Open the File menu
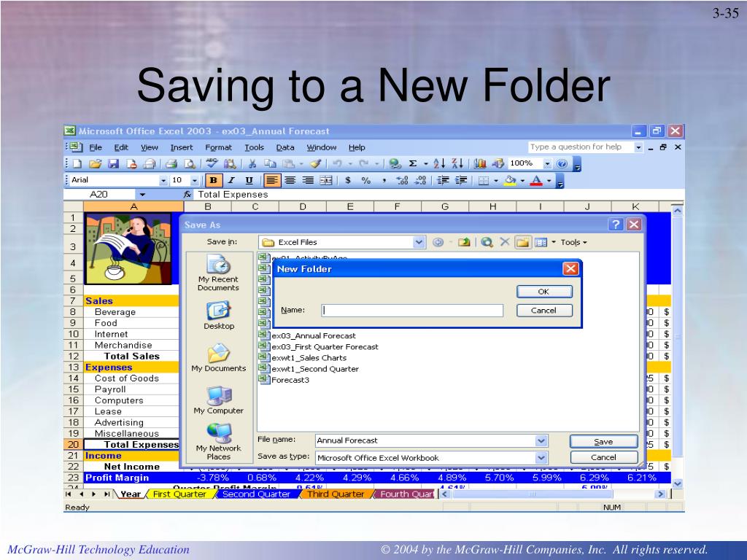 coord(96,147)
